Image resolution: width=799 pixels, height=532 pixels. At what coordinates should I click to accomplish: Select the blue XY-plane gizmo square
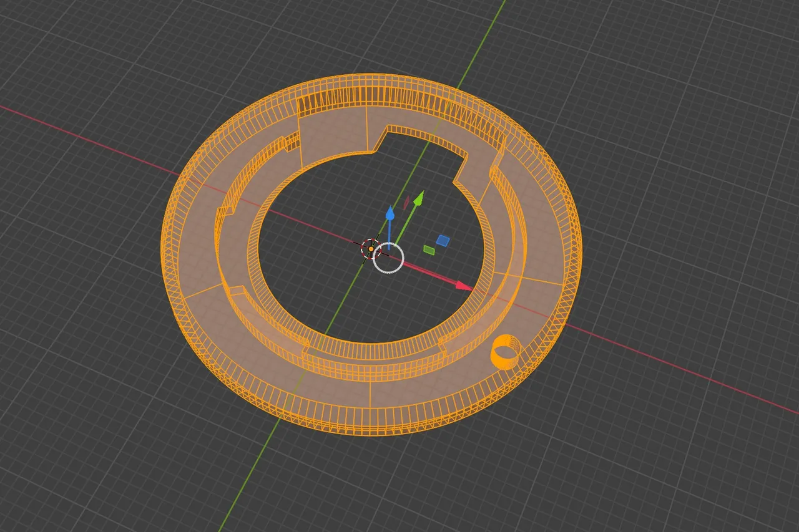tap(443, 240)
